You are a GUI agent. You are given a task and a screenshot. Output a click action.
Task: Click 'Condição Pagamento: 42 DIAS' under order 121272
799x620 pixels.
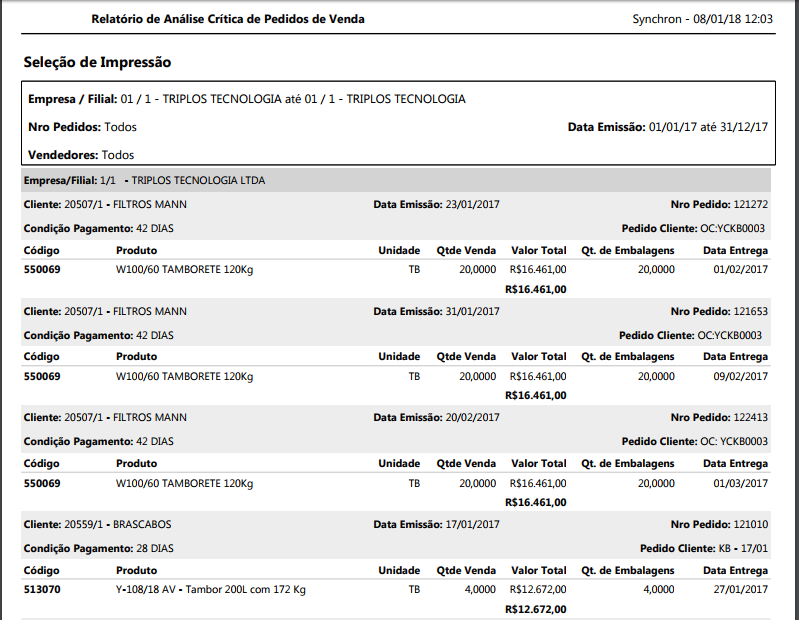point(98,229)
